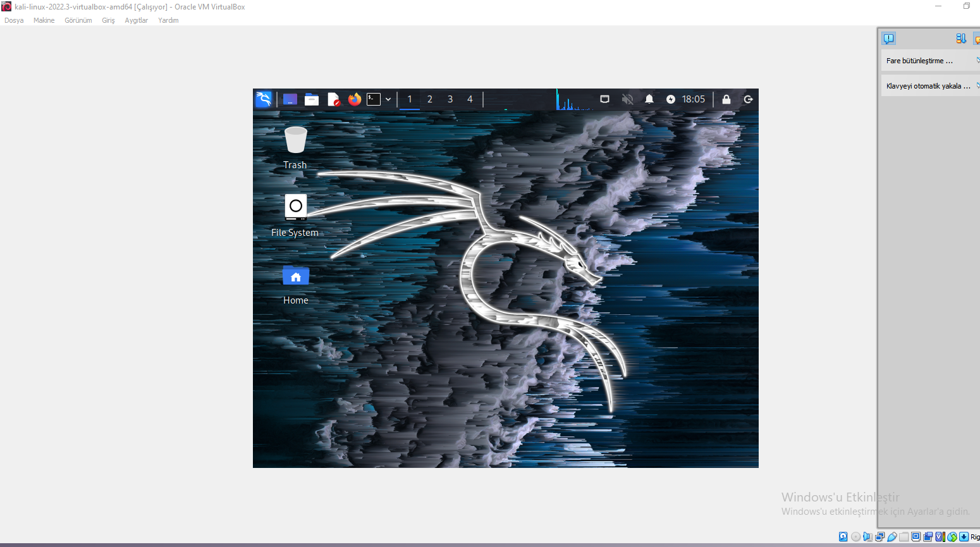Click the USB devices status bar indicator
This screenshot has width=980, height=547.
point(892,537)
